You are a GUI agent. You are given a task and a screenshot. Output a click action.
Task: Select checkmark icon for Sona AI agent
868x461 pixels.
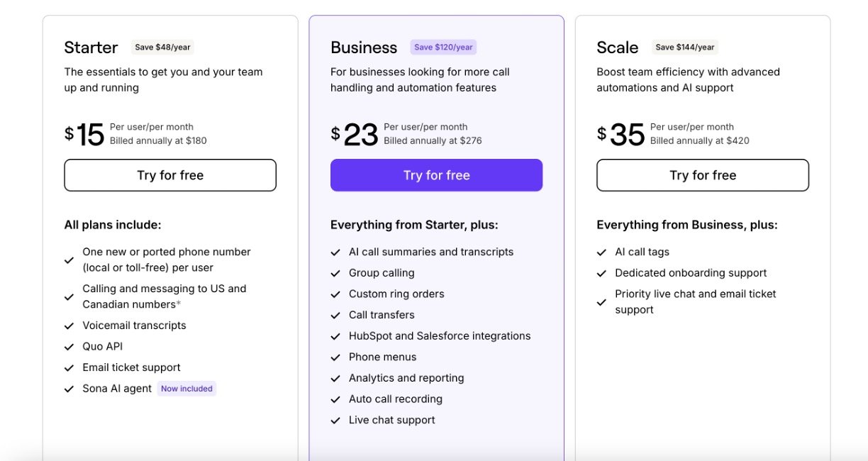pyautogui.click(x=69, y=389)
